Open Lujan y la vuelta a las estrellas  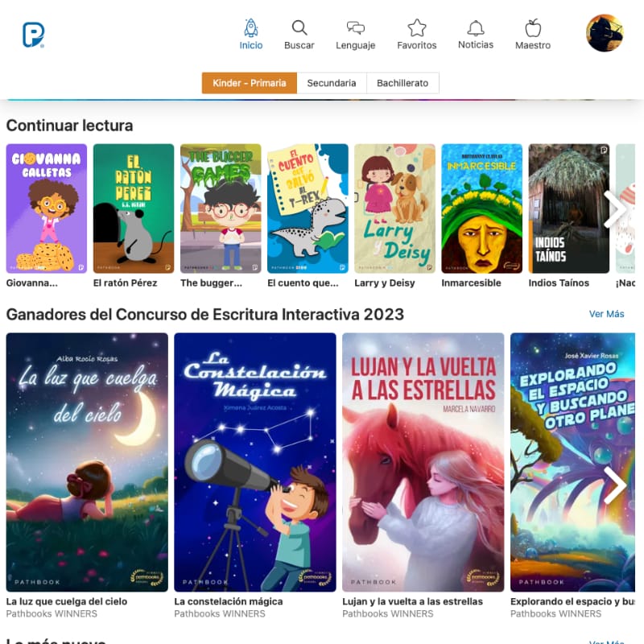423,462
